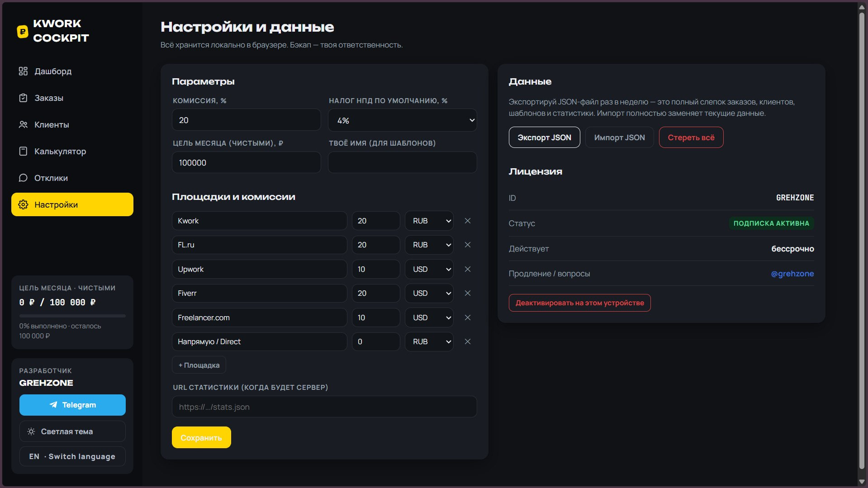Select the Настройки sidebar item

[72, 204]
